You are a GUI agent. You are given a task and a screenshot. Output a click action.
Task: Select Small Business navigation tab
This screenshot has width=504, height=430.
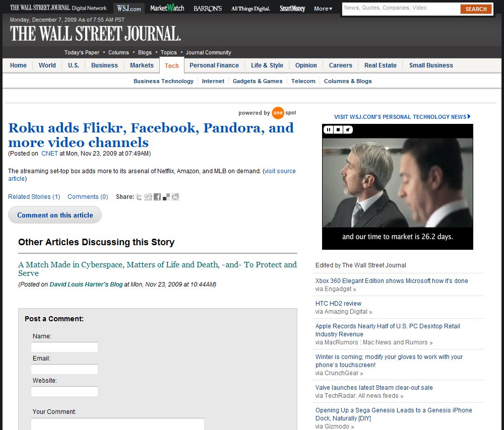[x=431, y=65]
